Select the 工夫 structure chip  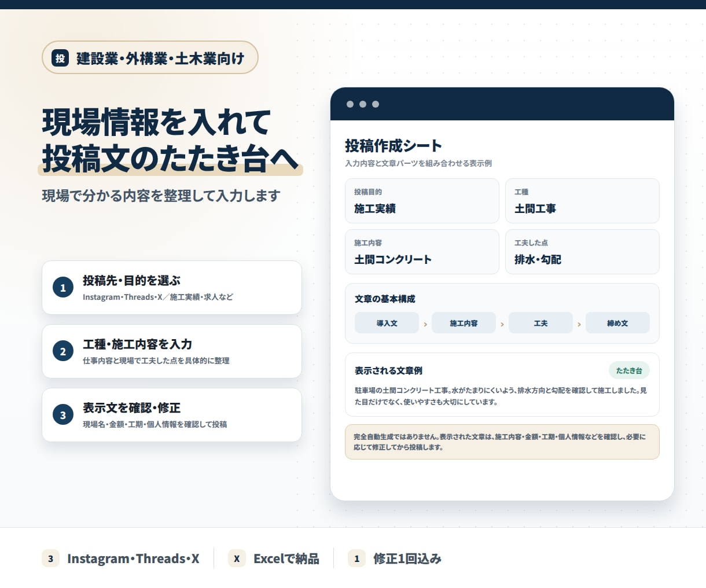click(x=540, y=323)
